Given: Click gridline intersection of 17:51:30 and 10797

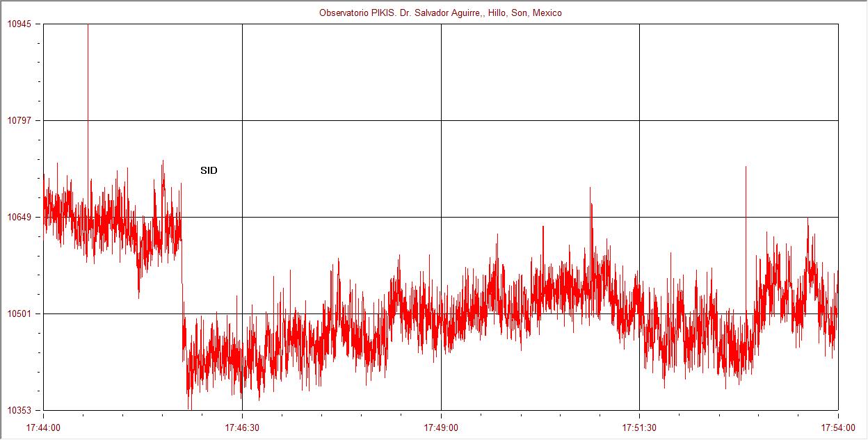Looking at the screenshot, I should [639, 120].
